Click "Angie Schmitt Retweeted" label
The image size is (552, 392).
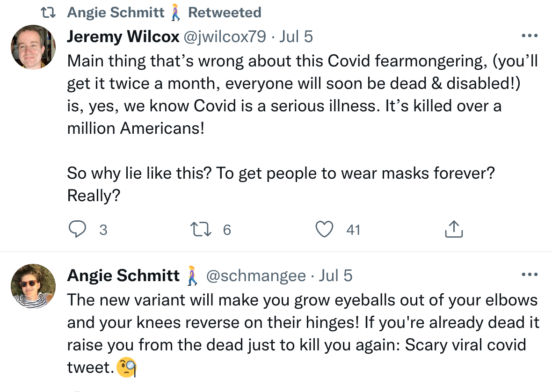164,12
